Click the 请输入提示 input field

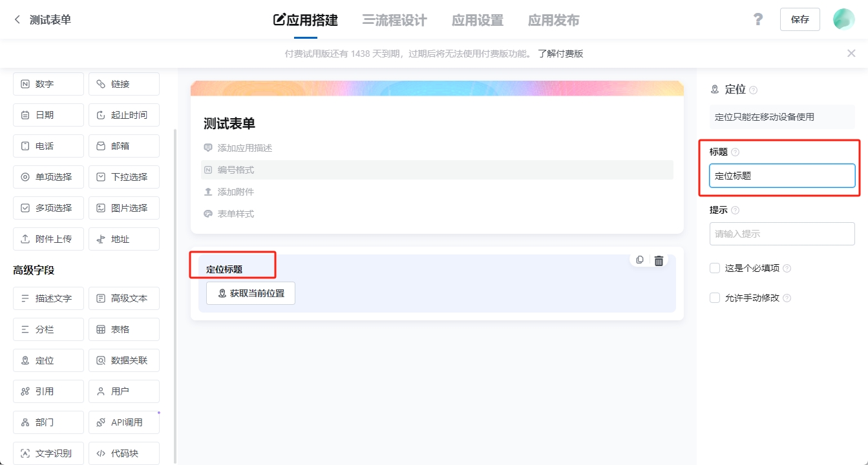[x=781, y=234]
